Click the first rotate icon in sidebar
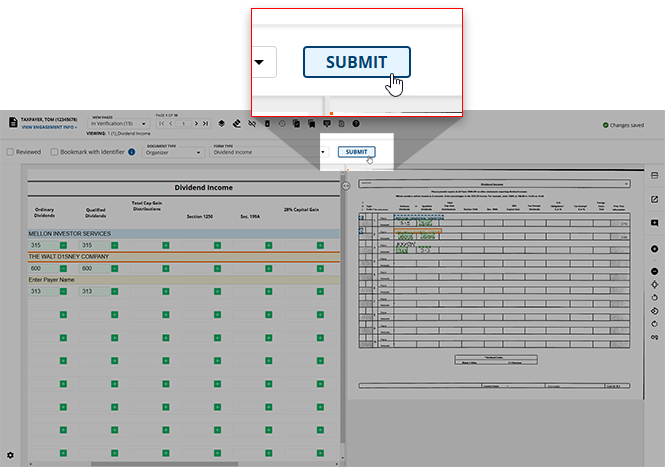Viewport: 665px width, 467px height. pyautogui.click(x=654, y=297)
